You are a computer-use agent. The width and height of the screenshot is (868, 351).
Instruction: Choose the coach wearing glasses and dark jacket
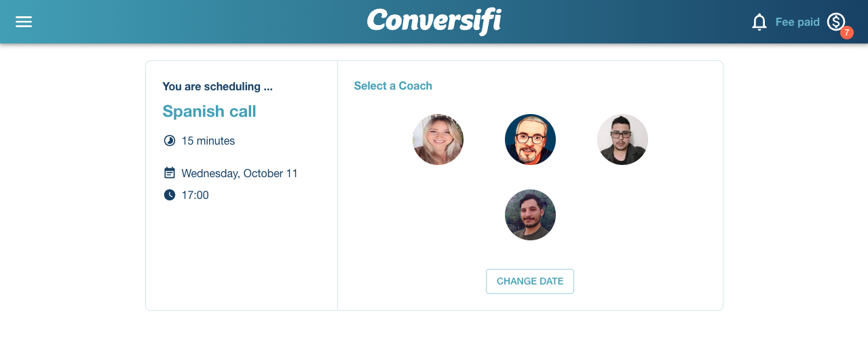pos(622,140)
